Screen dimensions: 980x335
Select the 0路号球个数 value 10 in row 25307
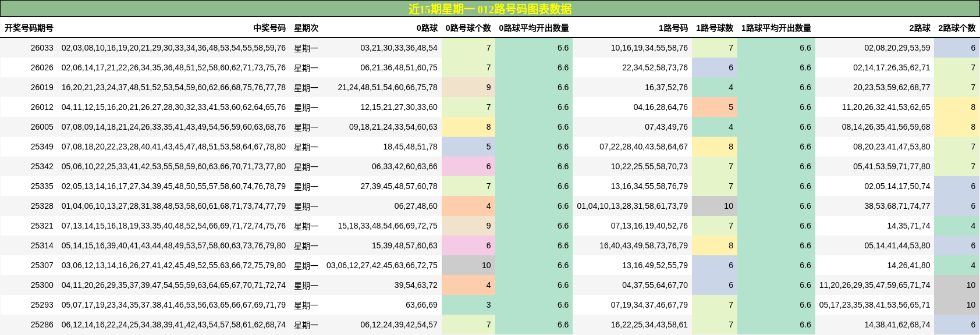click(468, 265)
